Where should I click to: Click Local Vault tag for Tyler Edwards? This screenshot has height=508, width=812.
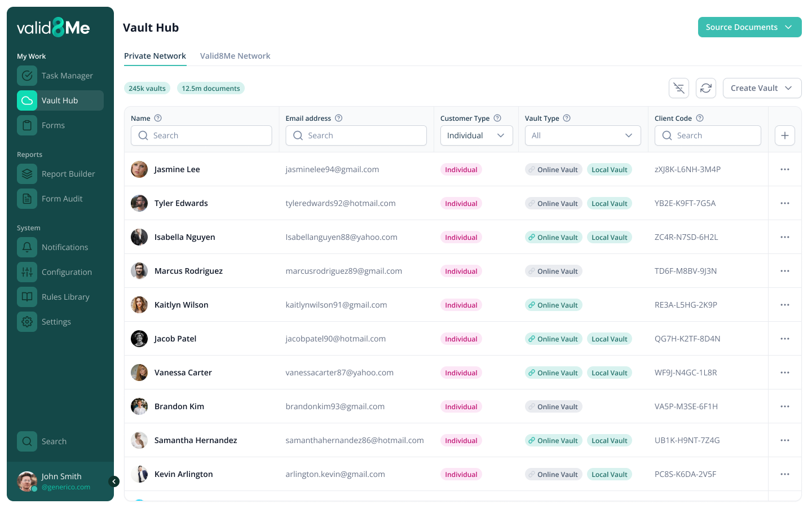[x=609, y=204]
